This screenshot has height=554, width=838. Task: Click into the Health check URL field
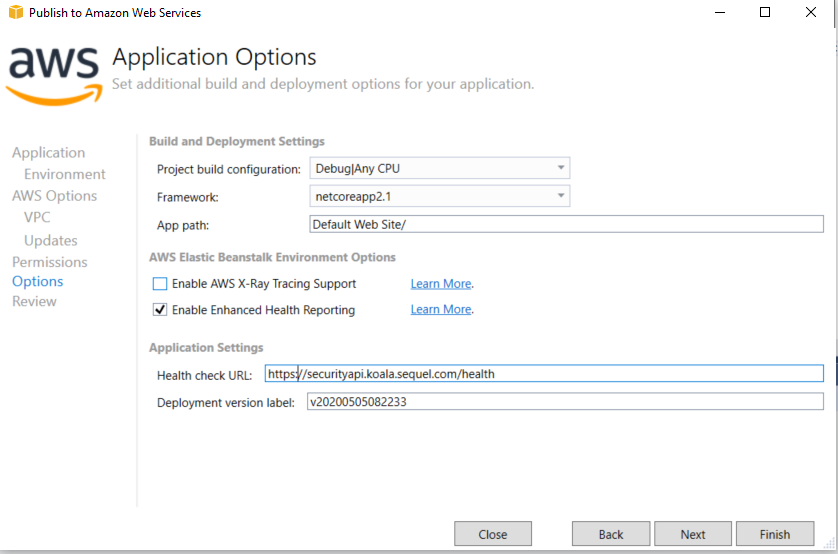click(544, 373)
